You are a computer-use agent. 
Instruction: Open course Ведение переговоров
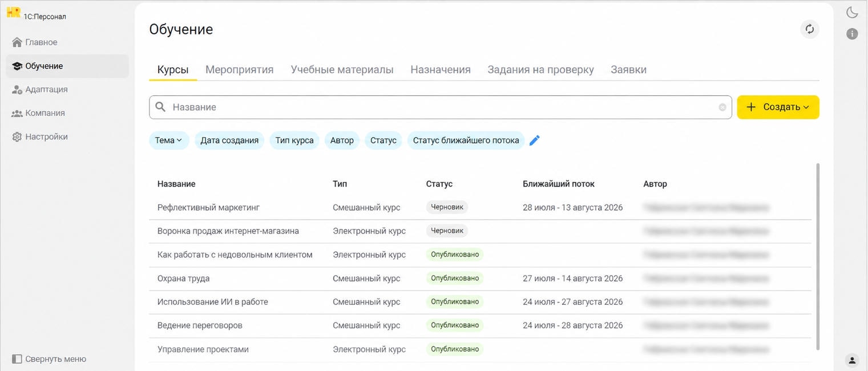[x=200, y=325]
